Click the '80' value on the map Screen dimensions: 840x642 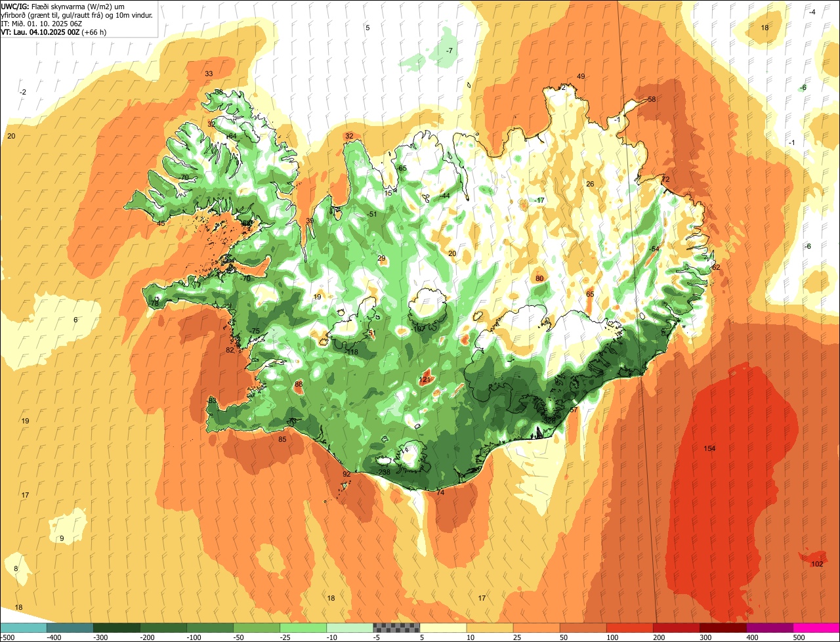[539, 278]
